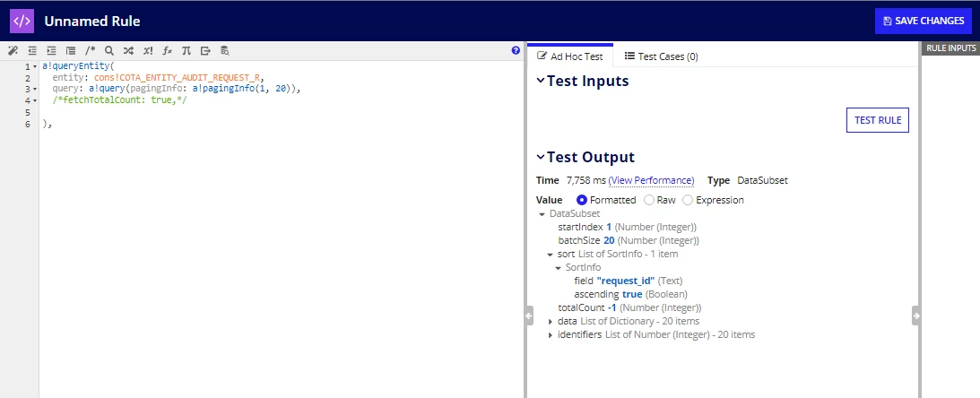
Task: Click the totalCount -1 row
Action: [x=629, y=308]
